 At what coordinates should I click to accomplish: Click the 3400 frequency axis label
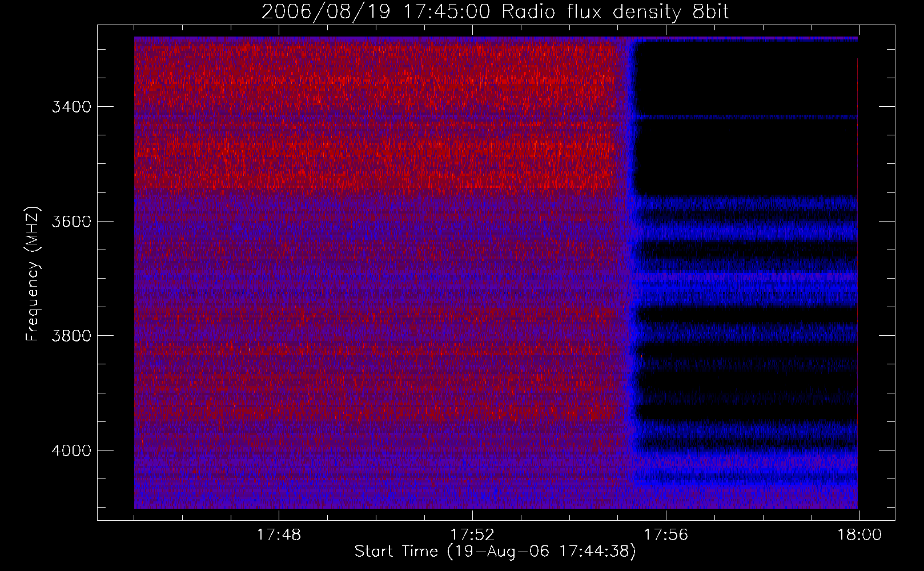(x=71, y=107)
